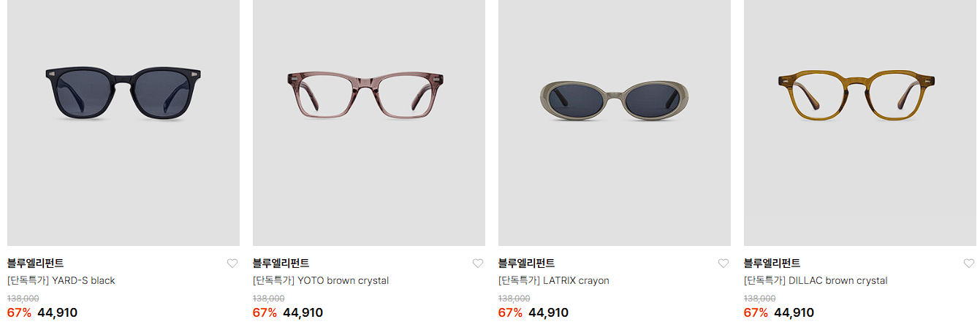This screenshot has width=980, height=327.
Task: Toggle wishlist heart for YOTO brown crystal
Action: [478, 263]
